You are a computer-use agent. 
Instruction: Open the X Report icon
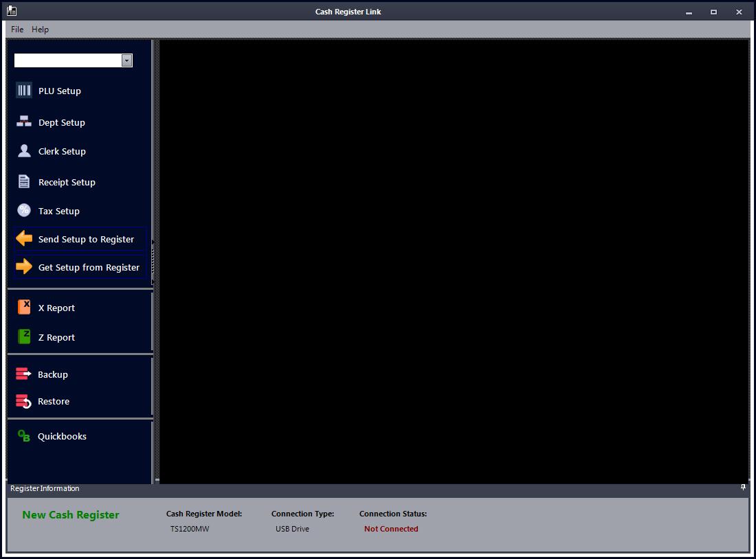[x=24, y=308]
